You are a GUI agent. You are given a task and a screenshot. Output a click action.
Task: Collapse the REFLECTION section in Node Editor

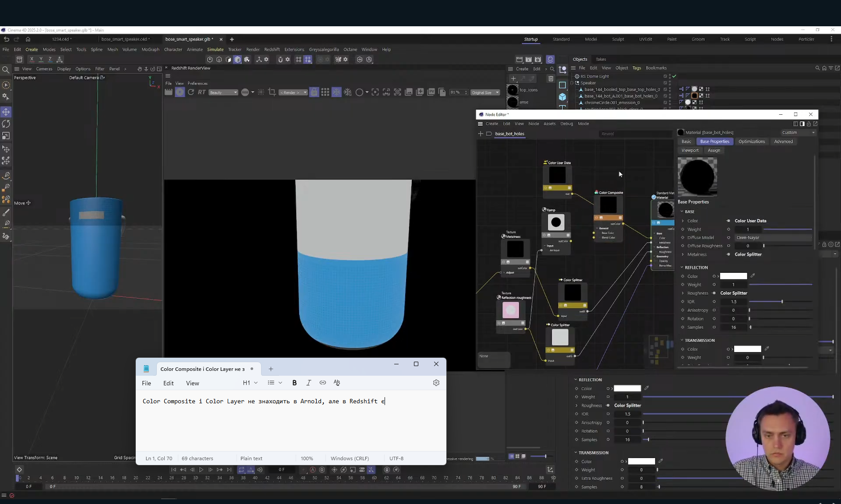682,268
